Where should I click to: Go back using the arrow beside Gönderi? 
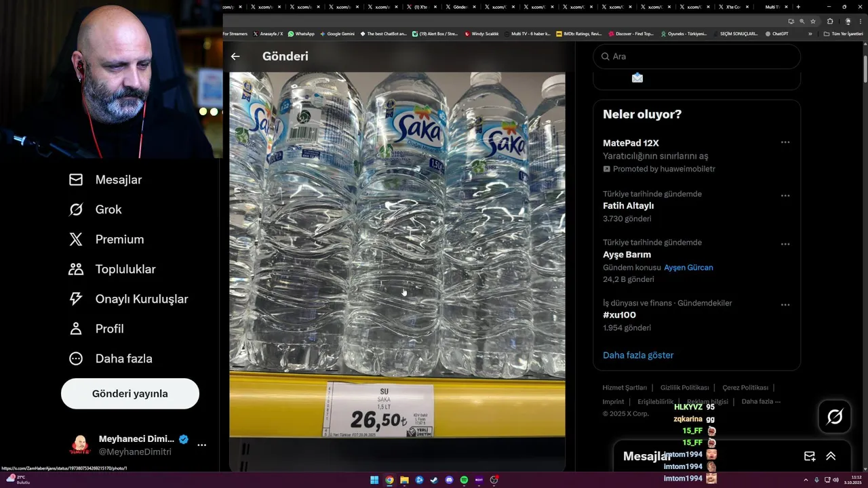coord(235,56)
